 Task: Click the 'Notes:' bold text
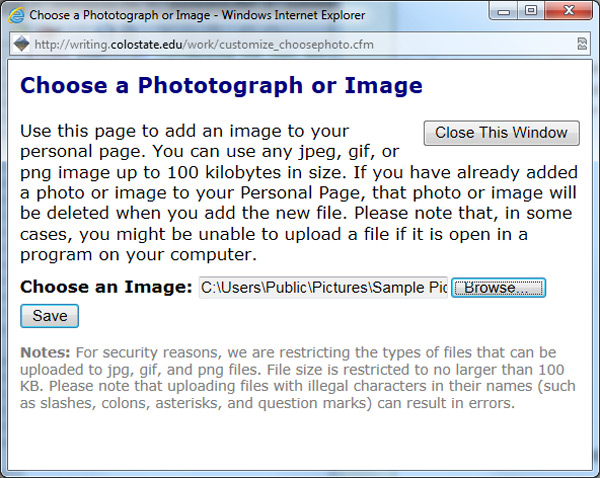pos(45,352)
